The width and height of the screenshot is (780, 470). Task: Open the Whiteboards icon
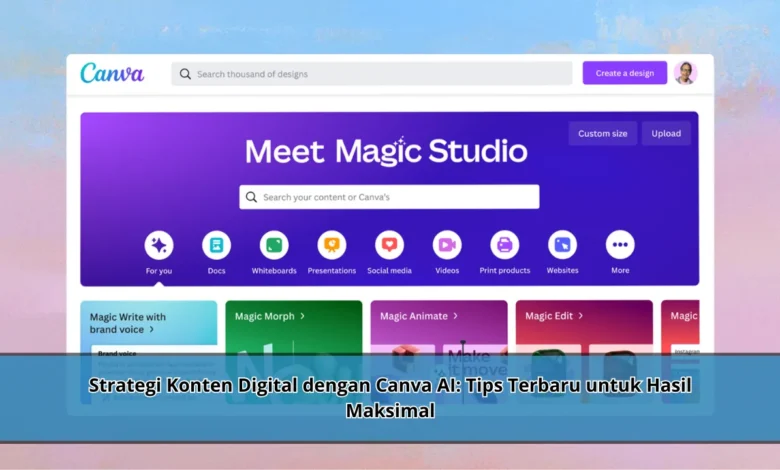(x=274, y=245)
